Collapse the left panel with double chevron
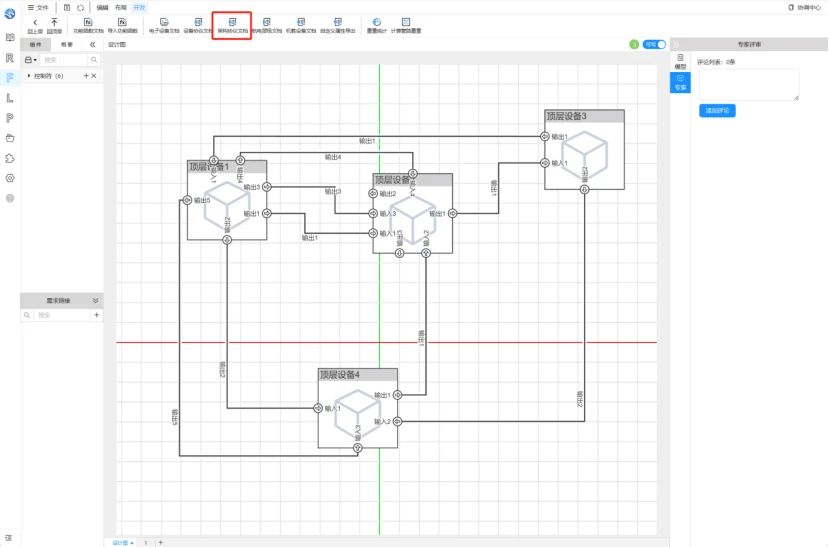829x547 pixels. [x=93, y=44]
